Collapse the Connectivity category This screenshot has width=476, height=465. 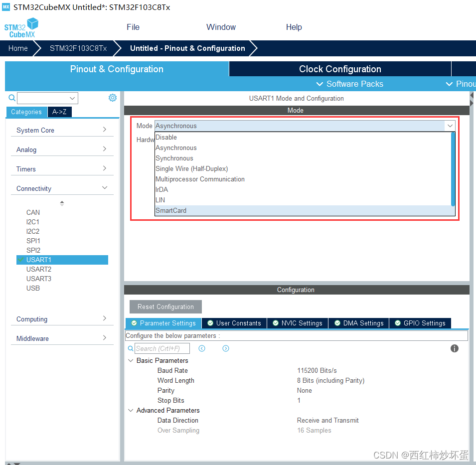tap(62, 188)
